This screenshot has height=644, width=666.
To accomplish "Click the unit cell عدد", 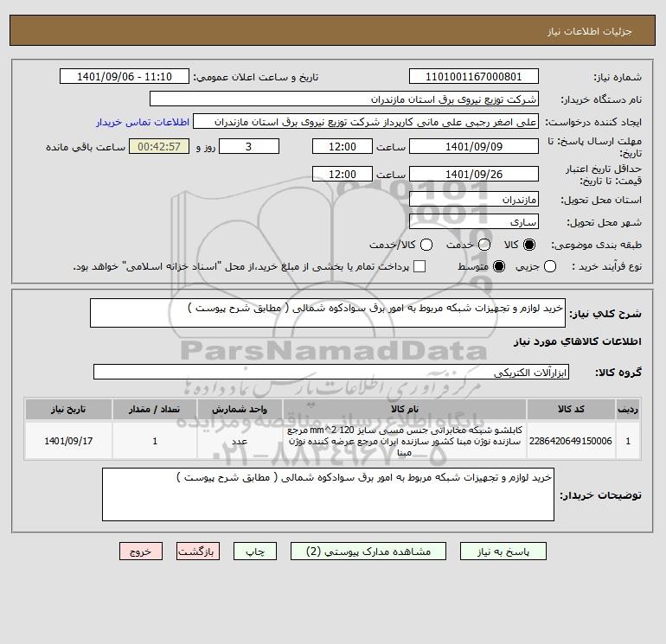I will (240, 441).
